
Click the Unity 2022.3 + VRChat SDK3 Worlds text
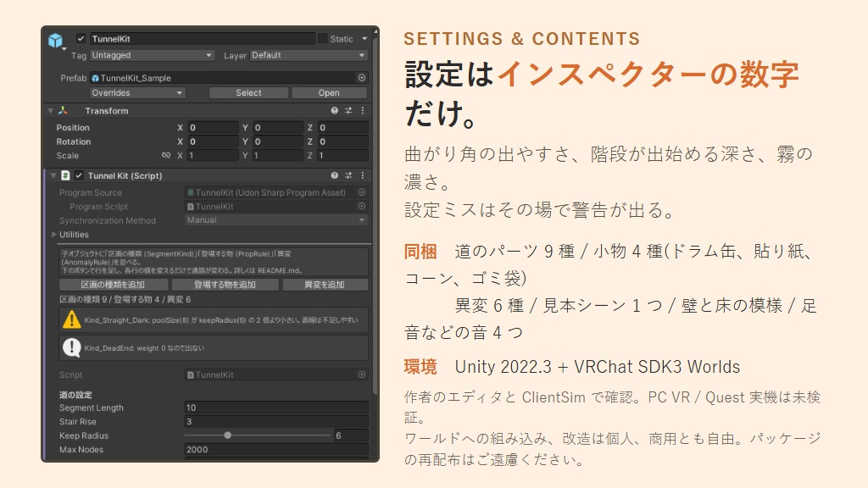tap(598, 367)
